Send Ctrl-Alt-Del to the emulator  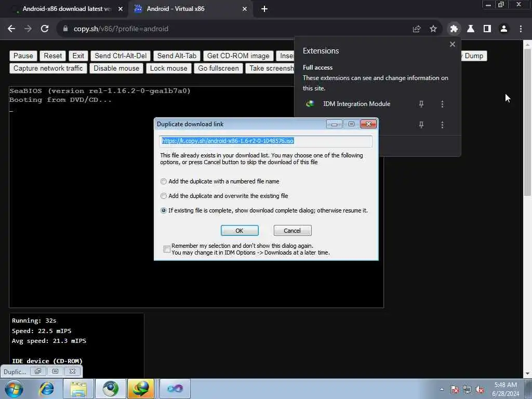point(121,56)
